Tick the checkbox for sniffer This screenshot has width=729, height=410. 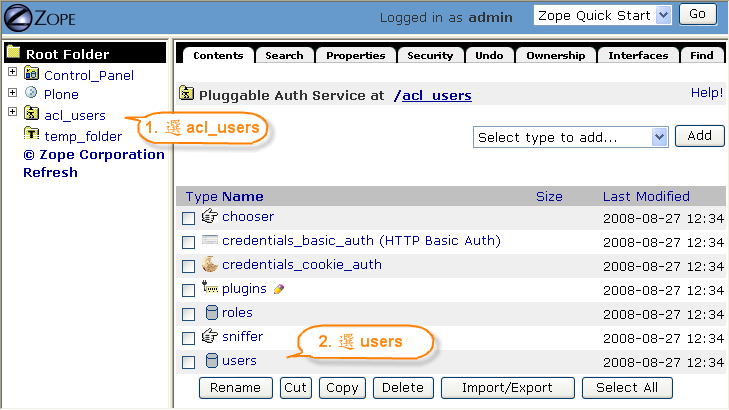pyautogui.click(x=188, y=338)
